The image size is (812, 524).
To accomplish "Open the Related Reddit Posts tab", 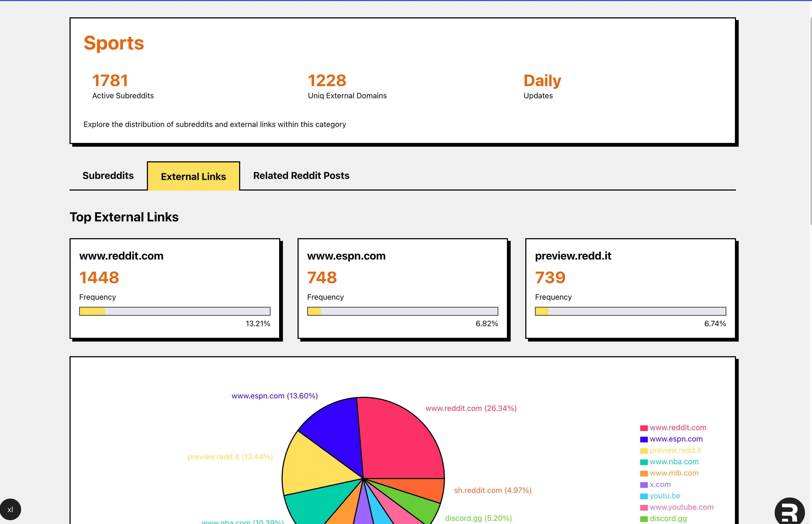I will click(x=301, y=176).
